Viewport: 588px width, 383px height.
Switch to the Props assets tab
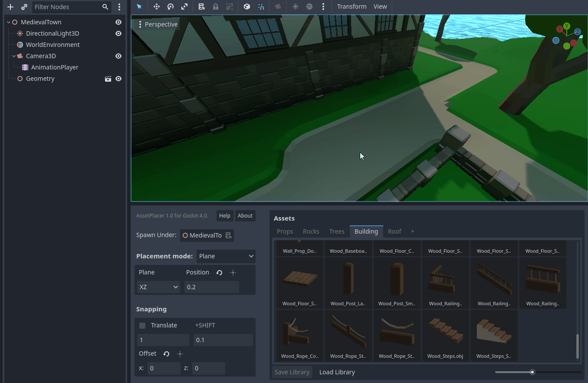click(285, 231)
